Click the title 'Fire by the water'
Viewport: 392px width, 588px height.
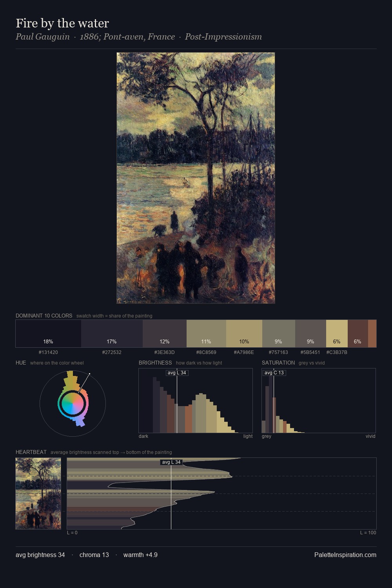(x=62, y=23)
